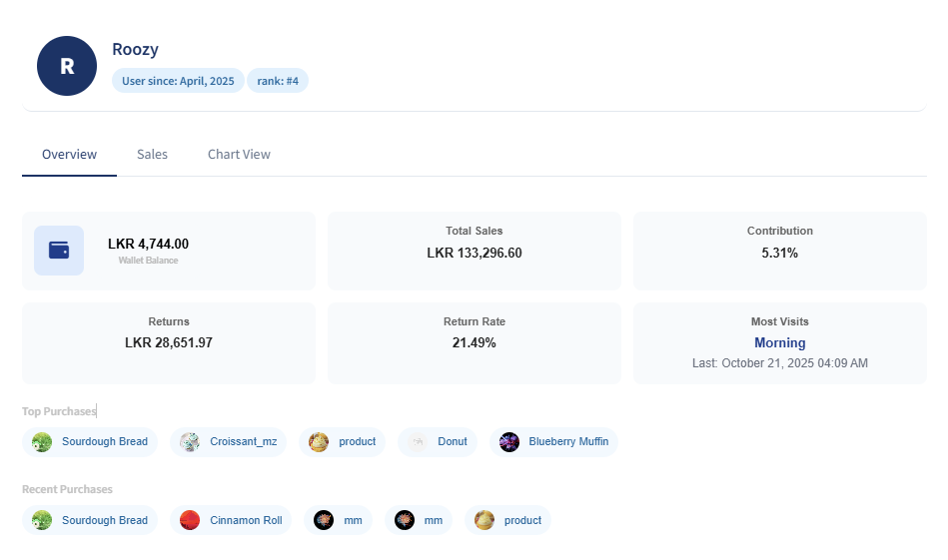This screenshot has width=948, height=560.
Task: Click the Blueberry Muffin product thumbnail
Action: [x=509, y=442]
